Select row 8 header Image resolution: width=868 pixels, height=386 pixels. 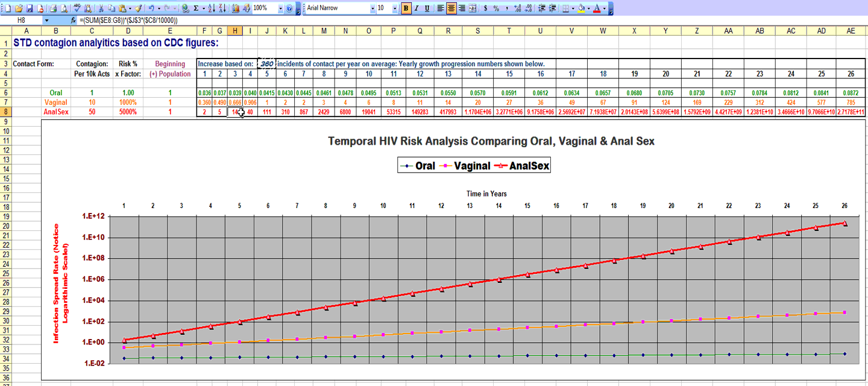coord(5,112)
